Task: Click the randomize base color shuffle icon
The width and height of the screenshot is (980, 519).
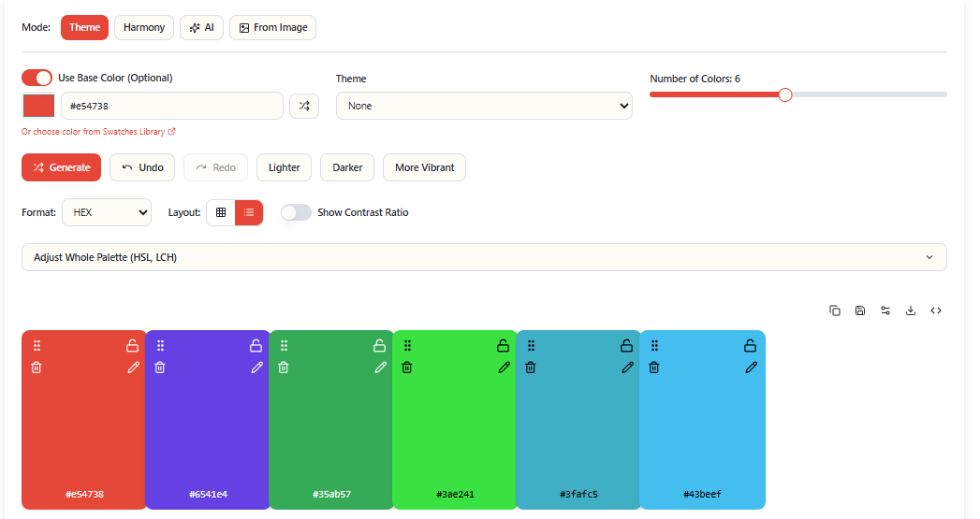Action: tap(304, 106)
